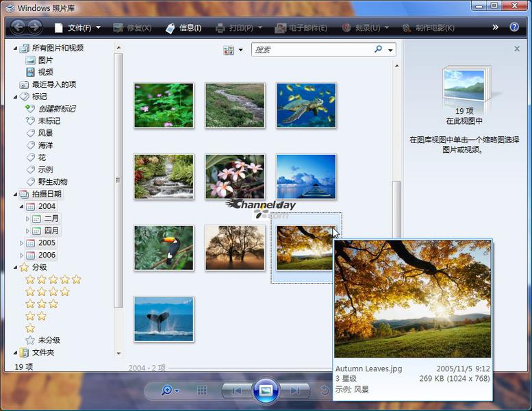Go forward with the Forward arrow button

[x=35, y=27]
